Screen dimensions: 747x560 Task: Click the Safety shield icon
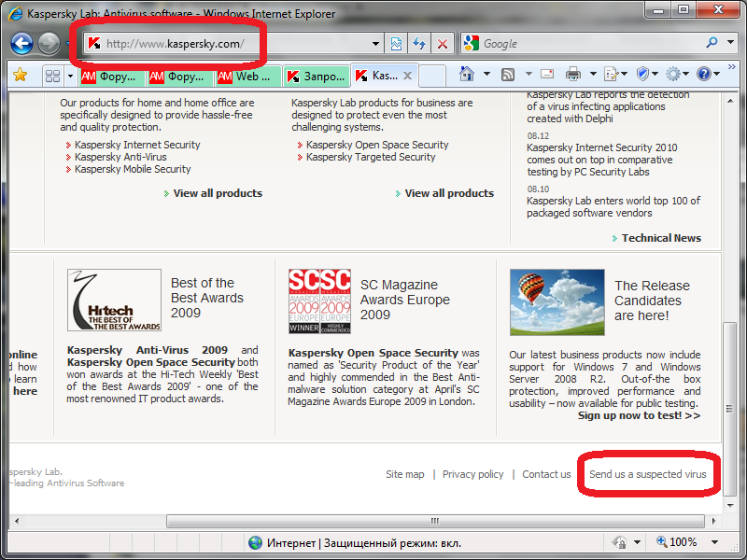(x=642, y=74)
